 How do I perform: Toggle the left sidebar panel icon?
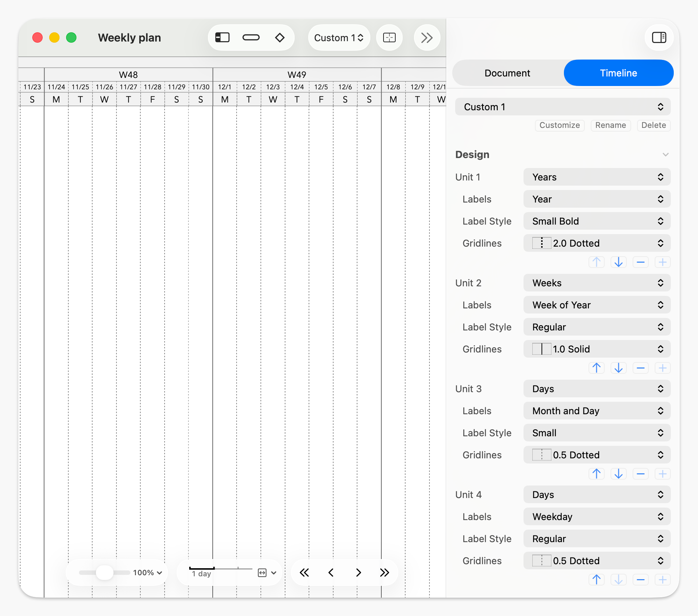pos(222,37)
